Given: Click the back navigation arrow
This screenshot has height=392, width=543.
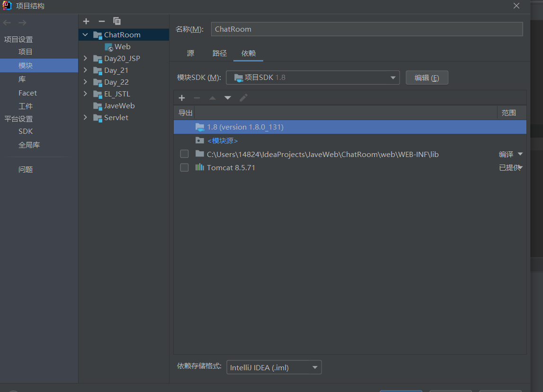Looking at the screenshot, I should click(7, 22).
